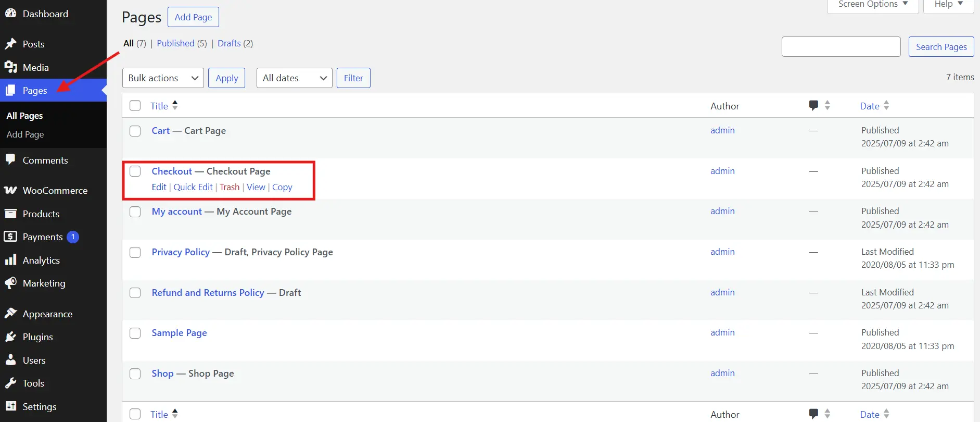Click the Products box icon
Screen dimensions: 980x422
point(10,214)
